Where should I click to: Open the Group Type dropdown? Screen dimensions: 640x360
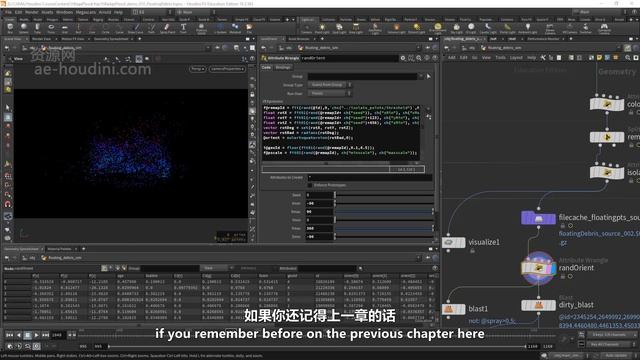click(x=330, y=85)
